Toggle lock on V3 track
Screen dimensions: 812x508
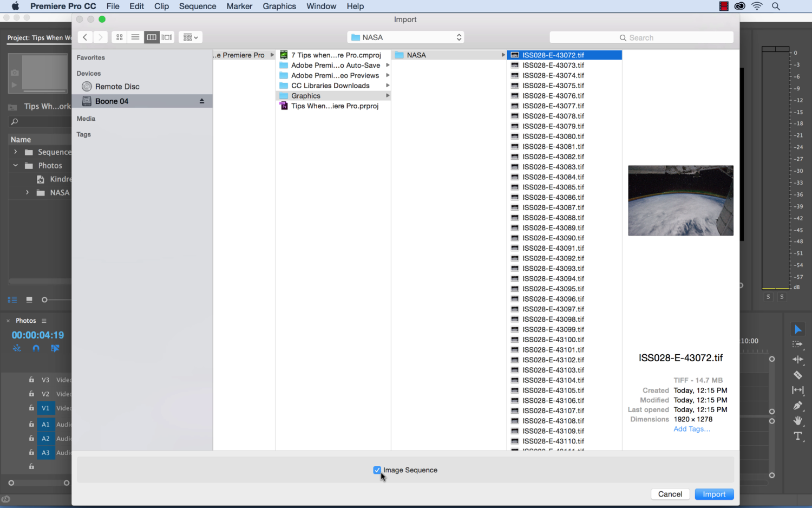tap(31, 380)
